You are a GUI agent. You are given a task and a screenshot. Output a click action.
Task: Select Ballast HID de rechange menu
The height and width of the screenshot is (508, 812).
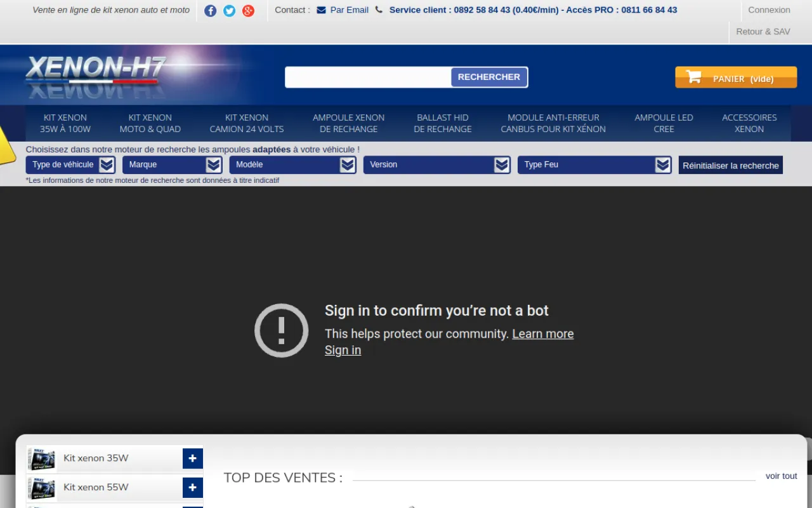[443, 123]
